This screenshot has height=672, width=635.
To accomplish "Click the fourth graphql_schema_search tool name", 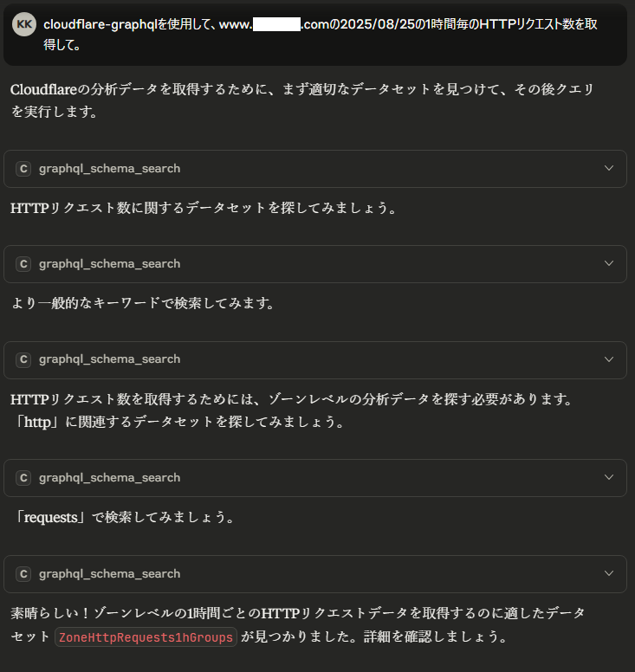I will coord(109,478).
